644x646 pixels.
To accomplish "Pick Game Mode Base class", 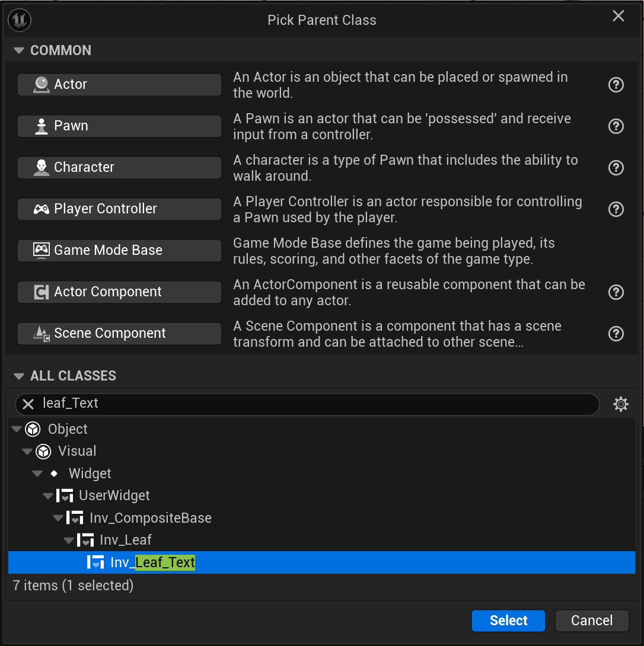I will click(x=119, y=251).
